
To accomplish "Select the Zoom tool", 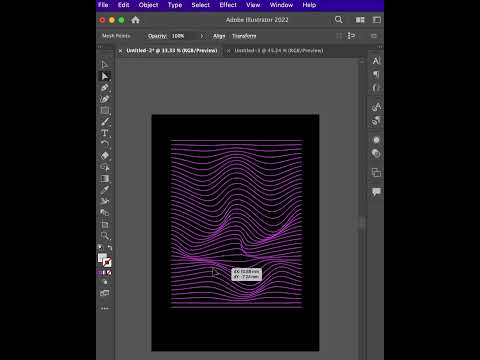I will 105,236.
